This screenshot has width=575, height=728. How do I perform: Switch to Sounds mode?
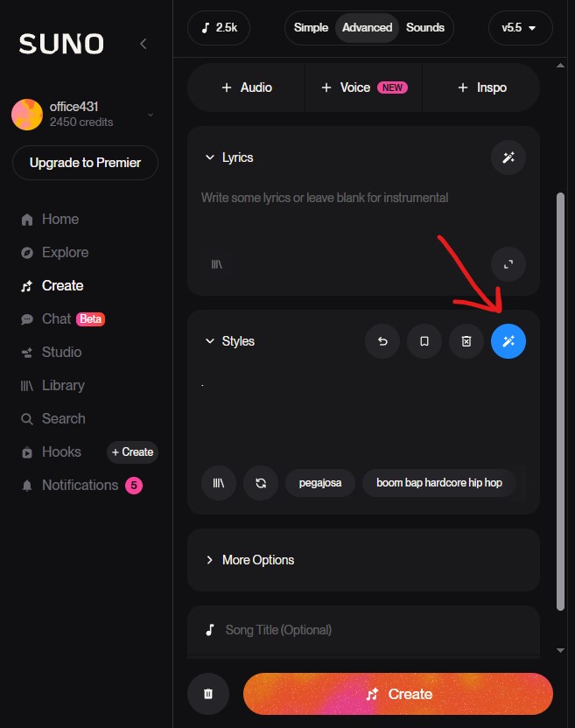[x=425, y=27]
